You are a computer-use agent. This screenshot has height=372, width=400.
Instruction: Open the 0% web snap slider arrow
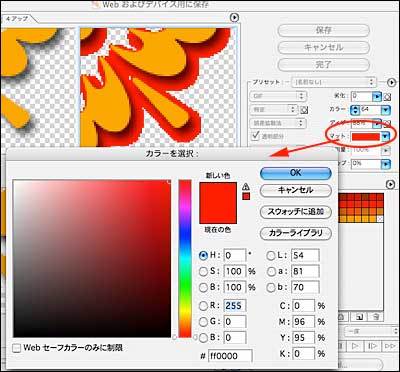click(x=386, y=164)
